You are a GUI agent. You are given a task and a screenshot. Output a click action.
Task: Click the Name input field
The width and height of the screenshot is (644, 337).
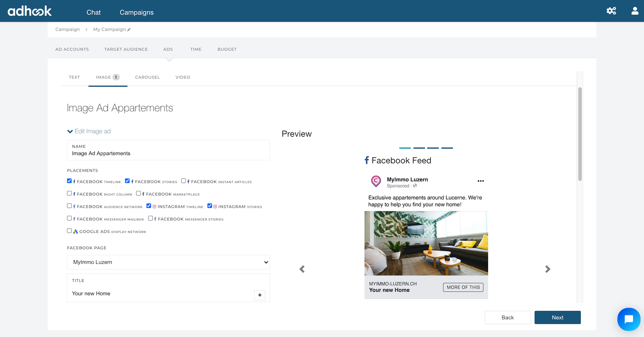(x=168, y=150)
